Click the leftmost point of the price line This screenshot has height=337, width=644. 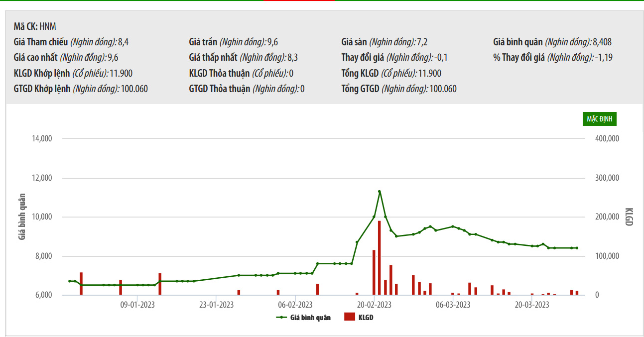[x=70, y=281]
